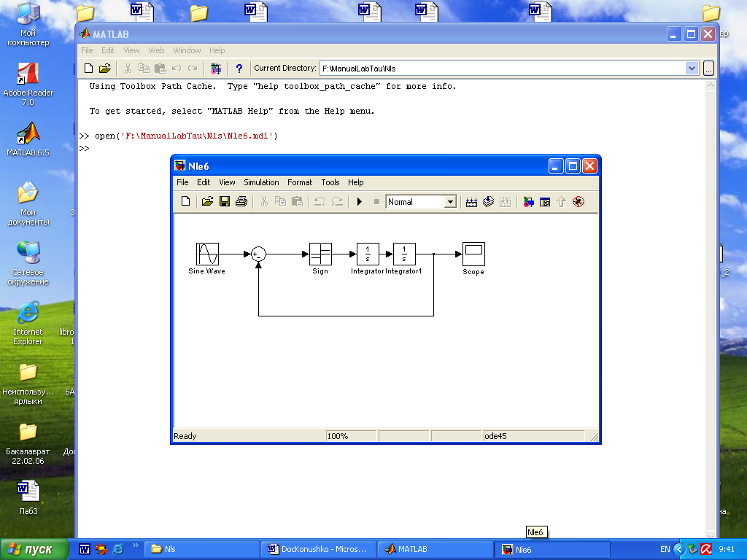This screenshot has height=560, width=747.
Task: Click the Paste icon in Nle6 toolbar
Action: click(298, 201)
